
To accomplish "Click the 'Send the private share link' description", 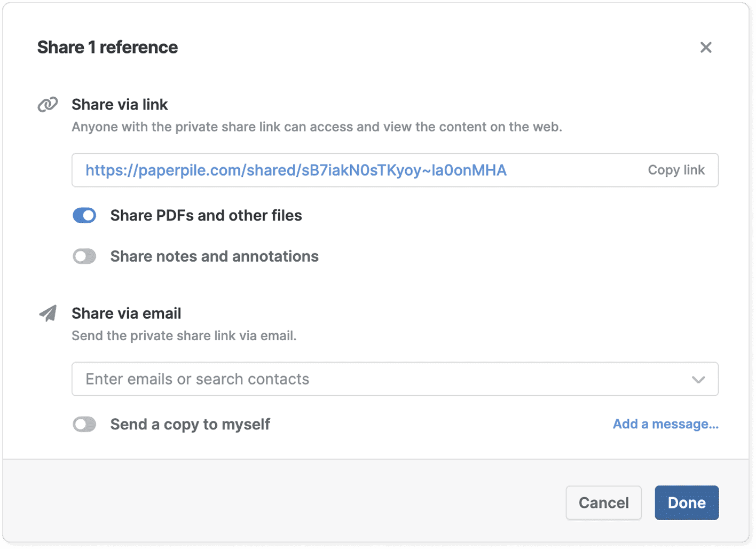I will click(x=184, y=336).
